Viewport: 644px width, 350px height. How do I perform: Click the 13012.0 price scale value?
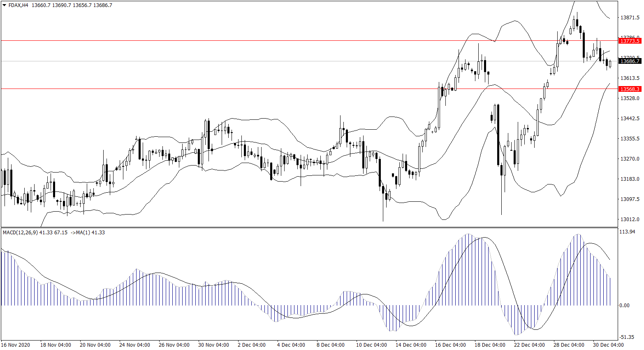[630, 219]
